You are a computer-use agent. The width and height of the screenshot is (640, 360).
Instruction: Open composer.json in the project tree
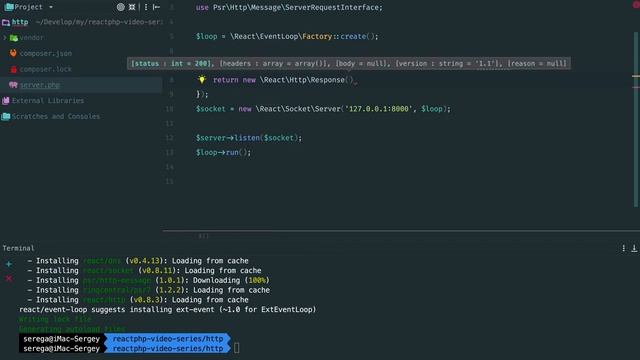[x=46, y=53]
